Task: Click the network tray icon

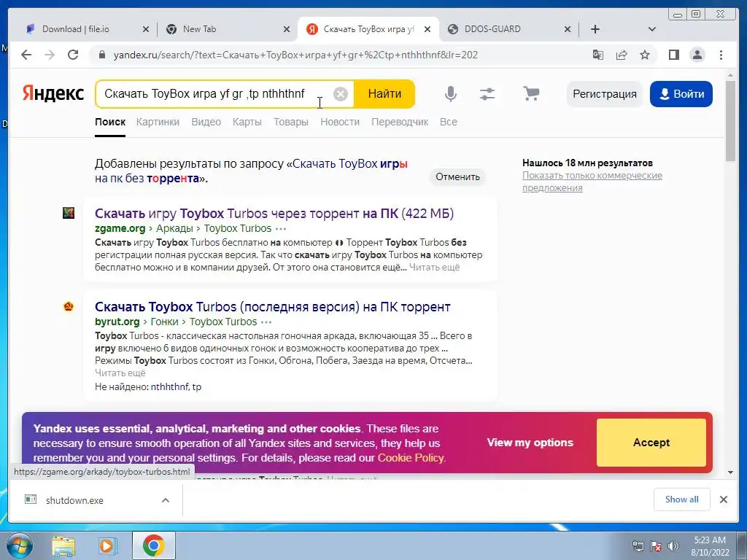Action: point(638,546)
